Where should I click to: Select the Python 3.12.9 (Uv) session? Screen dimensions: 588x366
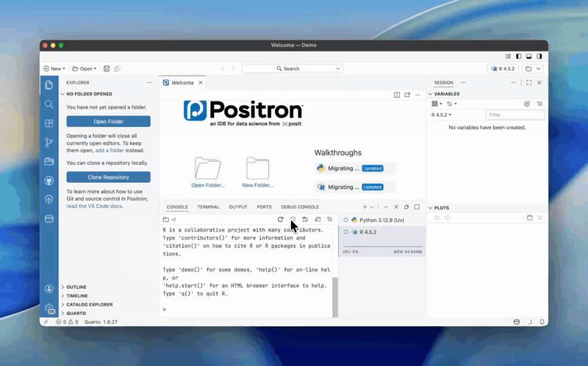(x=381, y=220)
